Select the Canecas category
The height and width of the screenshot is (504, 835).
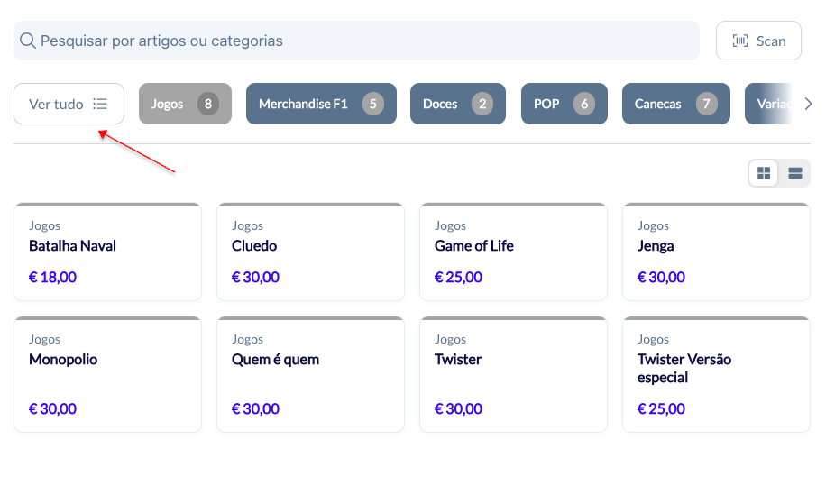(x=675, y=104)
